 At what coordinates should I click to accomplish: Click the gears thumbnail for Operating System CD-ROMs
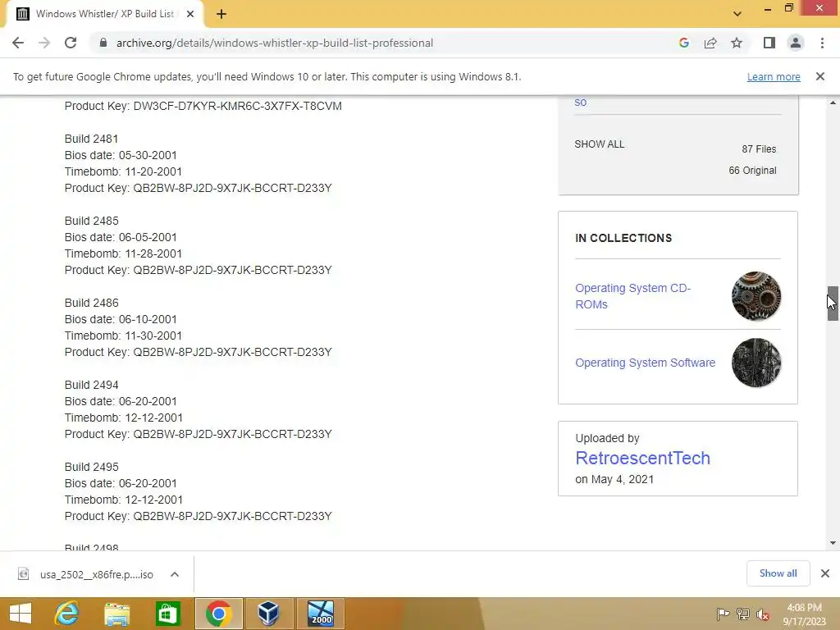[756, 296]
